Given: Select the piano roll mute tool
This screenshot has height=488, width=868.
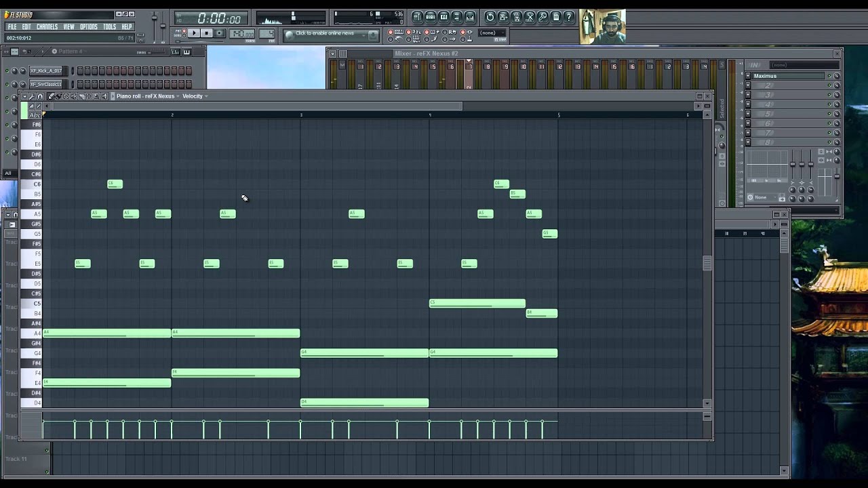Looking at the screenshot, I should (73, 96).
